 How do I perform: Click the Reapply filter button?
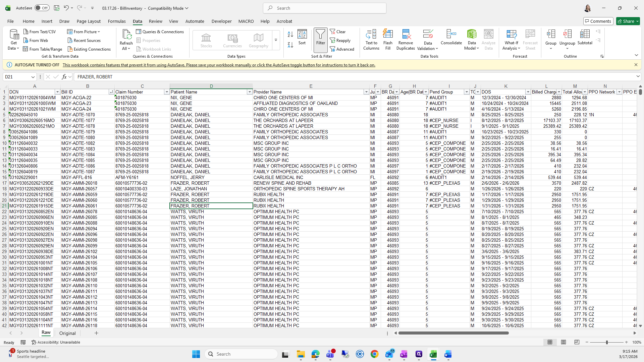(340, 40)
